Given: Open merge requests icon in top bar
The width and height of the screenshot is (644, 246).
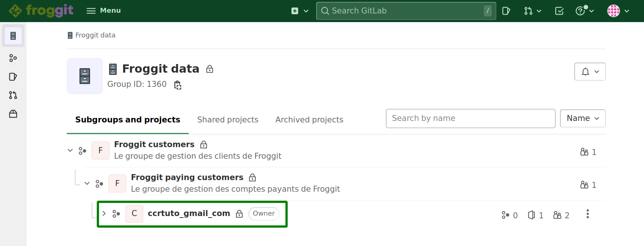Looking at the screenshot, I should (x=528, y=11).
